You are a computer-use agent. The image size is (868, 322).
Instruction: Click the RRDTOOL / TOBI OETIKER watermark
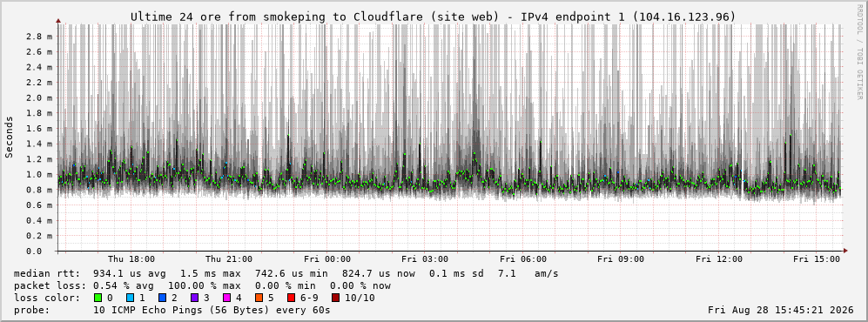[859, 52]
